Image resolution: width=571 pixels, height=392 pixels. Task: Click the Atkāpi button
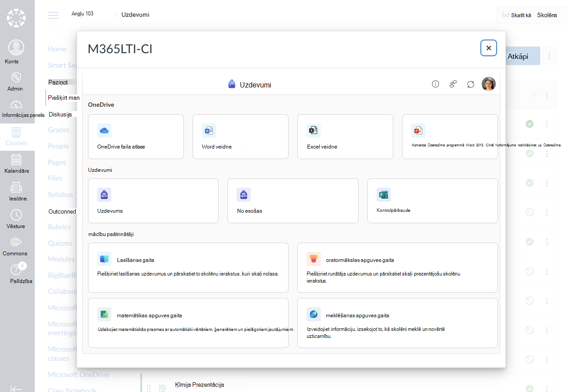[x=523, y=56]
